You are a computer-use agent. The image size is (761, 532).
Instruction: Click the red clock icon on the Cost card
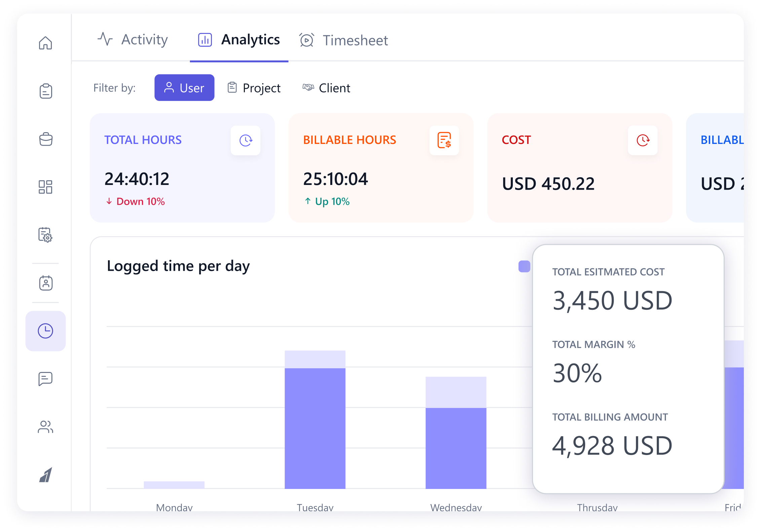coord(642,141)
